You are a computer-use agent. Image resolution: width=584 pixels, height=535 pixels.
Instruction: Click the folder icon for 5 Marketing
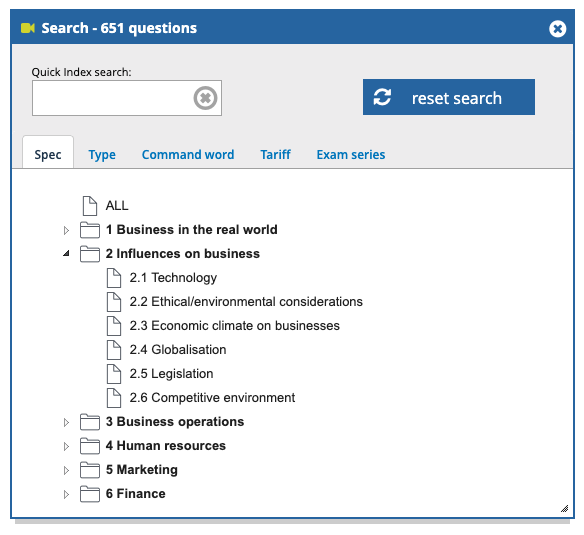coord(90,470)
